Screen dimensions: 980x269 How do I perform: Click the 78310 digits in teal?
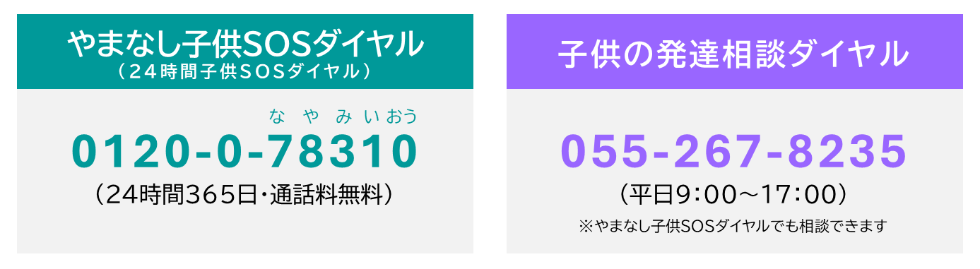point(345,151)
